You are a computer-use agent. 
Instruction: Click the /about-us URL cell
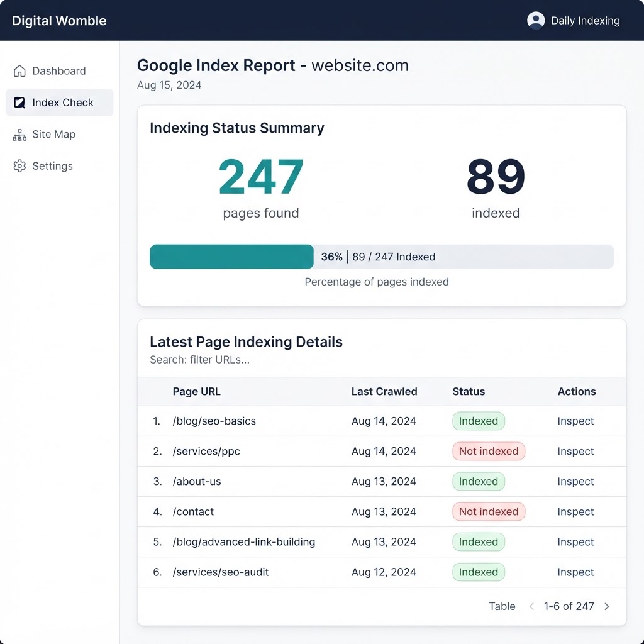click(197, 481)
